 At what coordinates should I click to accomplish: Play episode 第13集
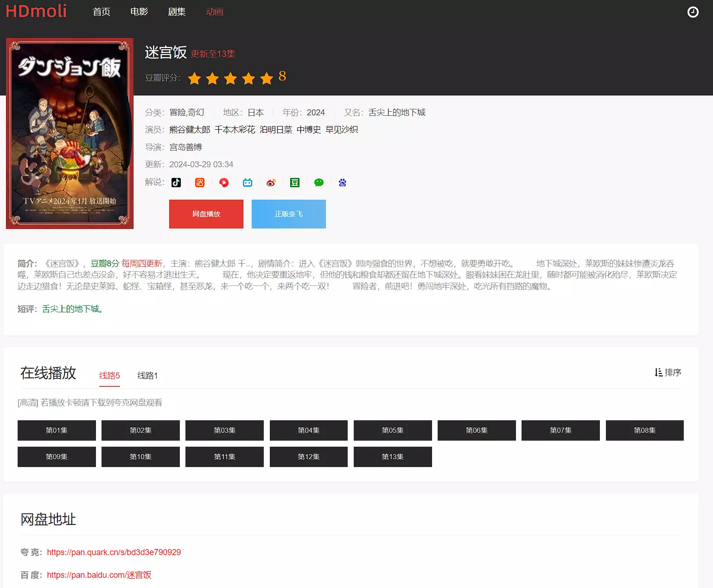(393, 457)
